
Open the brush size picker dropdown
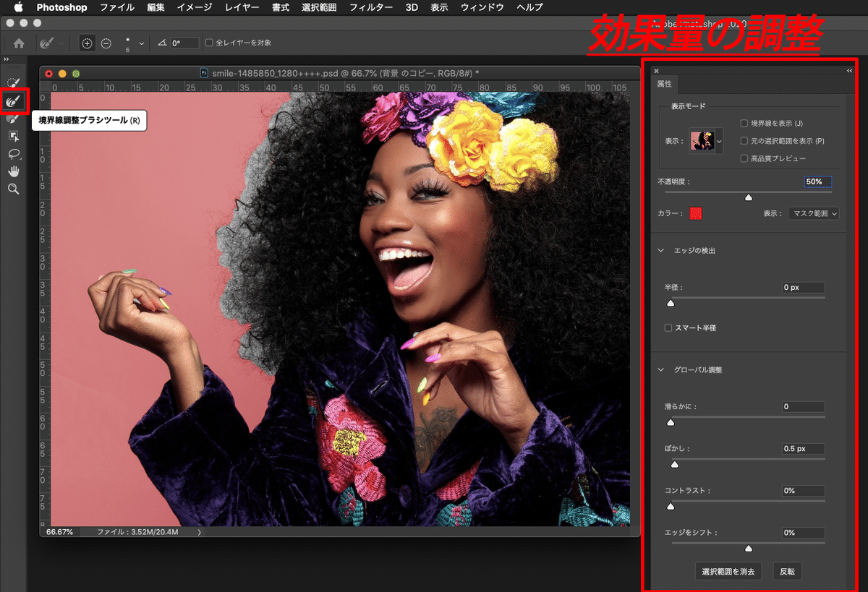pyautogui.click(x=142, y=43)
